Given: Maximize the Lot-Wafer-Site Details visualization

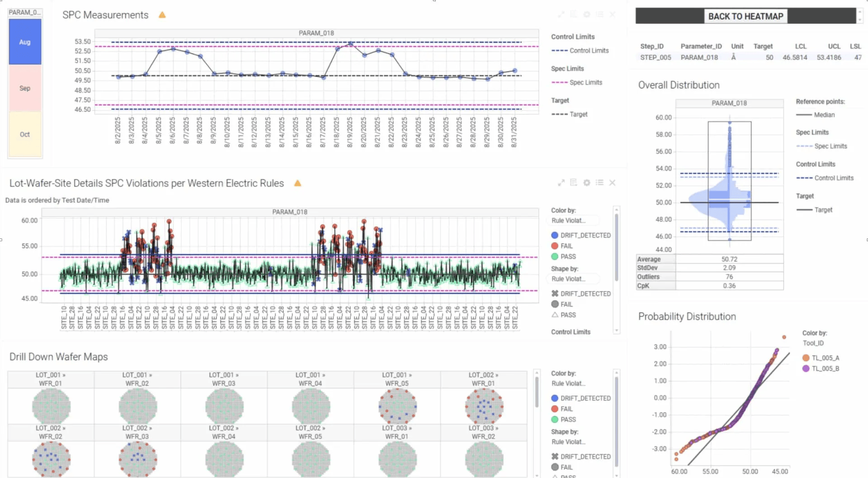Looking at the screenshot, I should (561, 183).
